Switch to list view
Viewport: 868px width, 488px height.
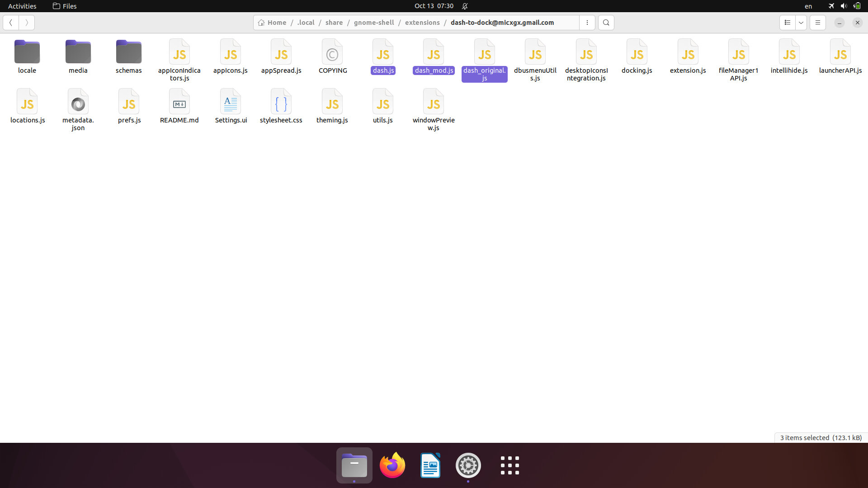[787, 22]
